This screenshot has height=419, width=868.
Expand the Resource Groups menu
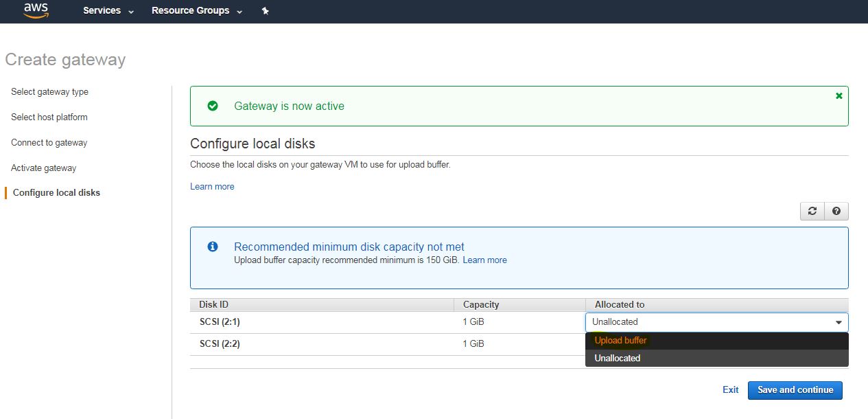tap(197, 11)
